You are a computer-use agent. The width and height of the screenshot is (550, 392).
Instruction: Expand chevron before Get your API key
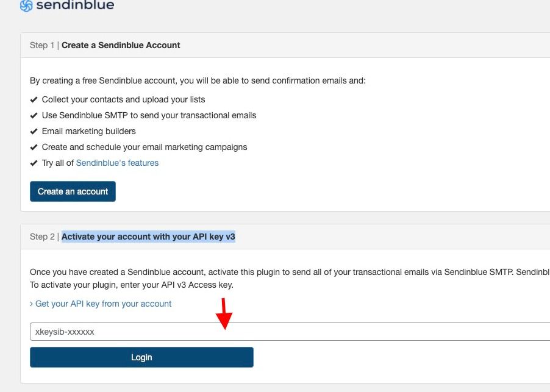click(31, 304)
